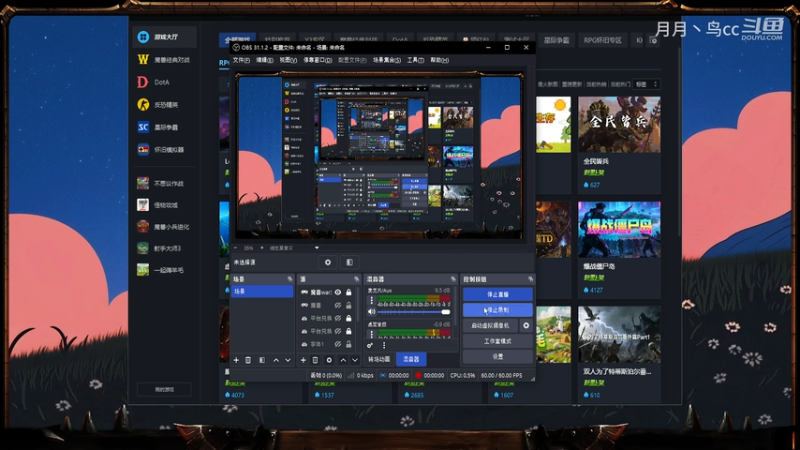Switch to 混音器 tab in OBS
The image size is (800, 450).
click(x=411, y=359)
